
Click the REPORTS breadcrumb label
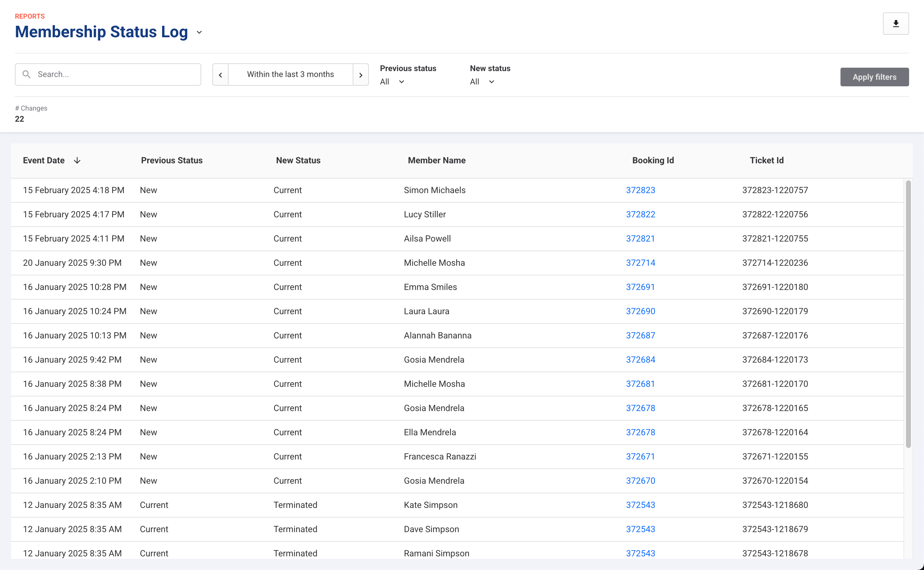pos(30,16)
